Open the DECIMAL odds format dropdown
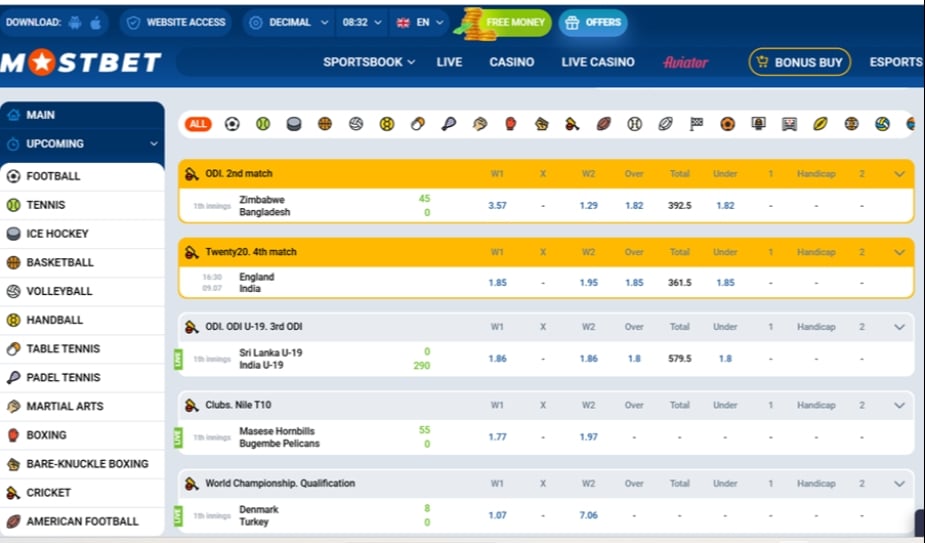 (x=288, y=22)
